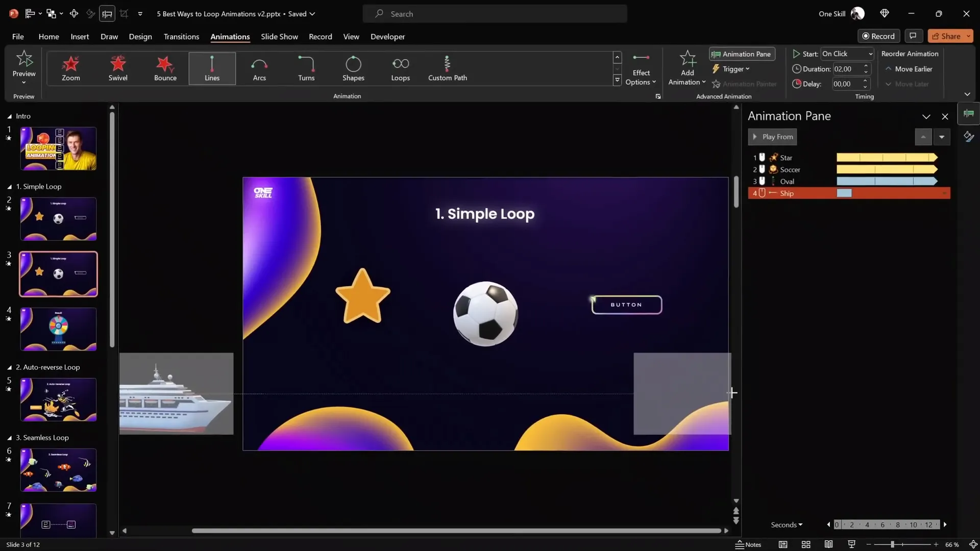Collapse the Intro section

pyautogui.click(x=9, y=116)
